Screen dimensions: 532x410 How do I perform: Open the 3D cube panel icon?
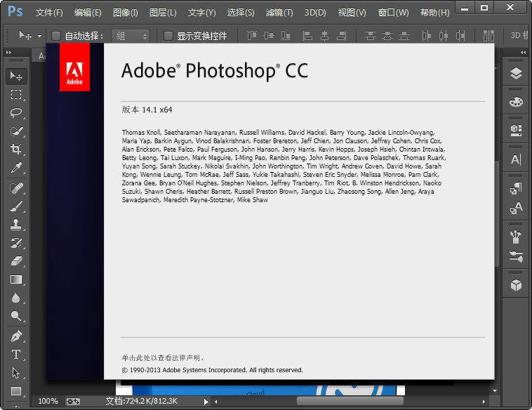tap(516, 285)
